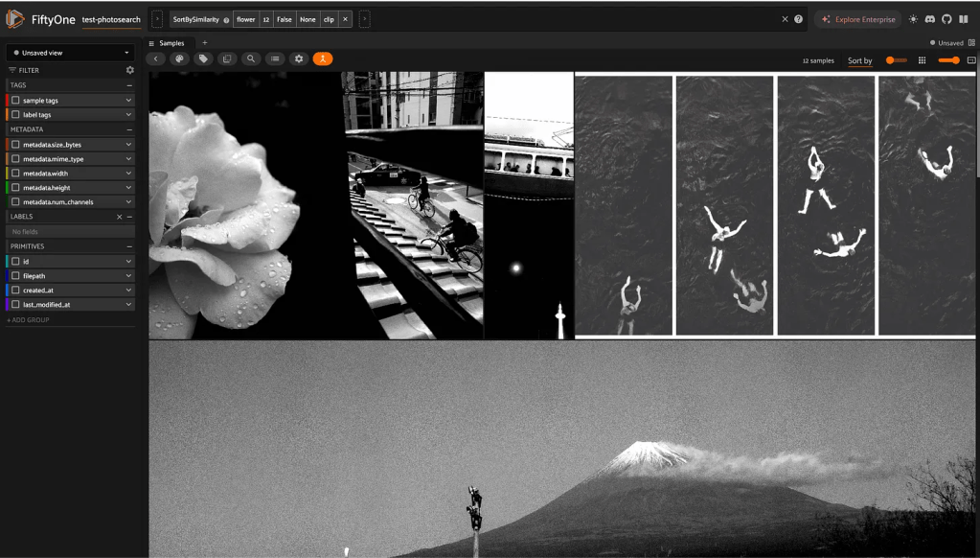Check the created_at field checkbox
The image size is (980, 558).
pos(15,291)
